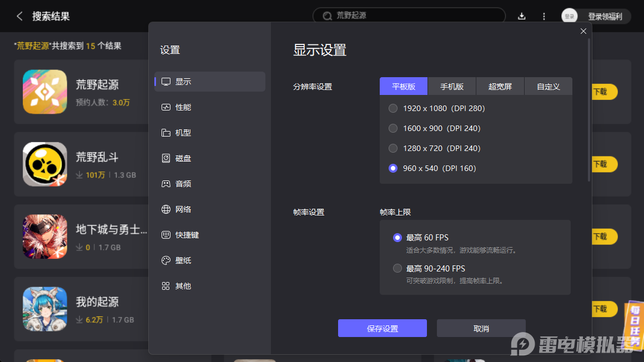Image resolution: width=644 pixels, height=362 pixels.
Task: Click the 搜索结果 page title
Action: point(51,17)
